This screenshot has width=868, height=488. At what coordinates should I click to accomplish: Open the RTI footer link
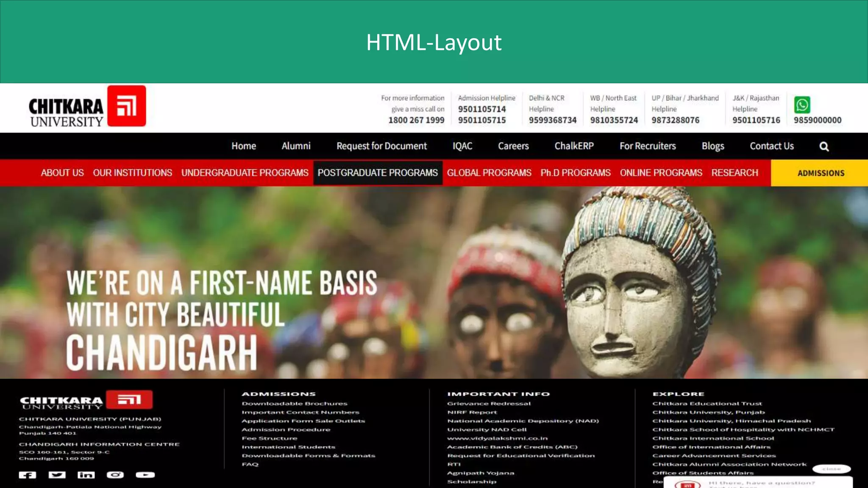point(454,464)
